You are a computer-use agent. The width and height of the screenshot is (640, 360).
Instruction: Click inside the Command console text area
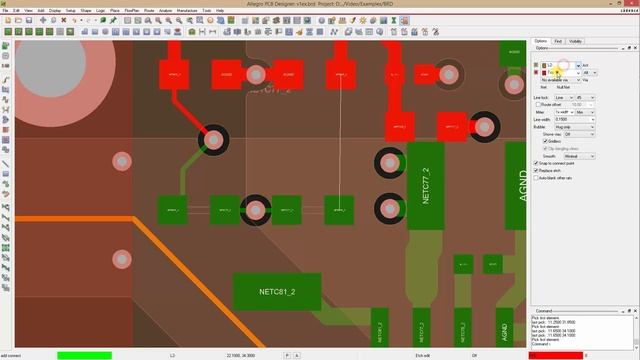coord(582,332)
